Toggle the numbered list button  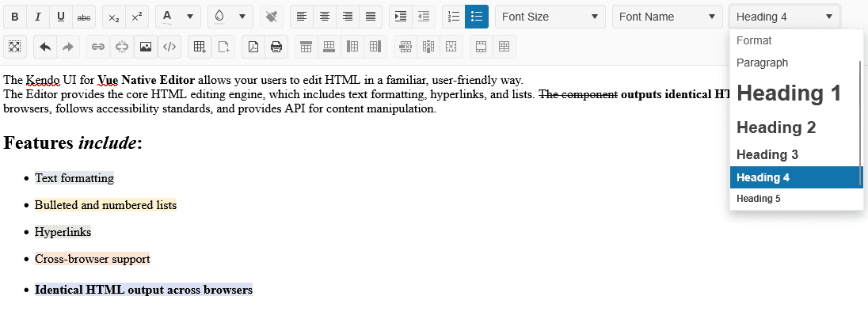click(453, 17)
